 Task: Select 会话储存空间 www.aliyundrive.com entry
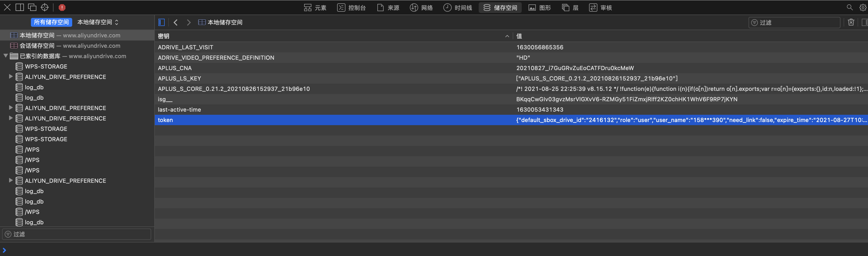click(x=77, y=46)
